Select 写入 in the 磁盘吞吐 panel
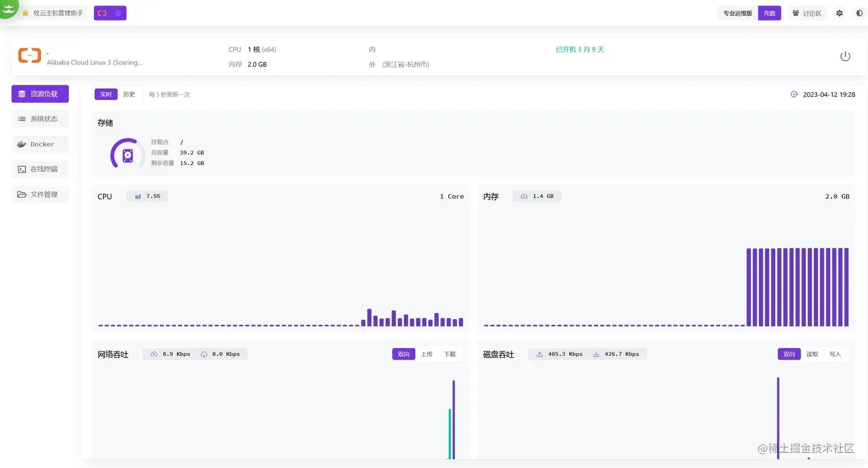Image resolution: width=868 pixels, height=468 pixels. tap(835, 354)
